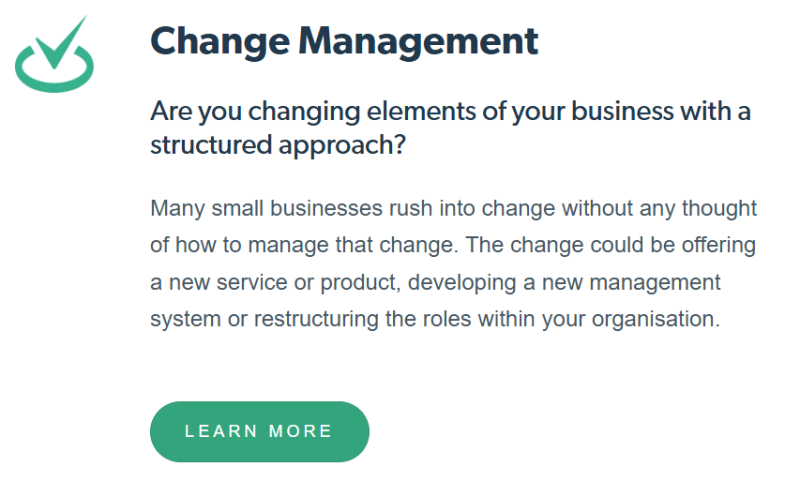Select the Change Management heading
Image resolution: width=800 pixels, height=497 pixels.
pos(344,41)
